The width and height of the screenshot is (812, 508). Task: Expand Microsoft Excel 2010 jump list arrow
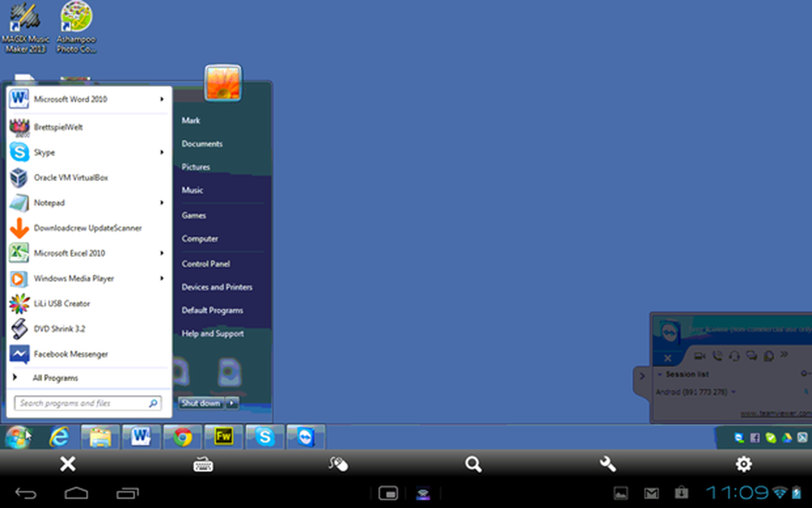(162, 253)
